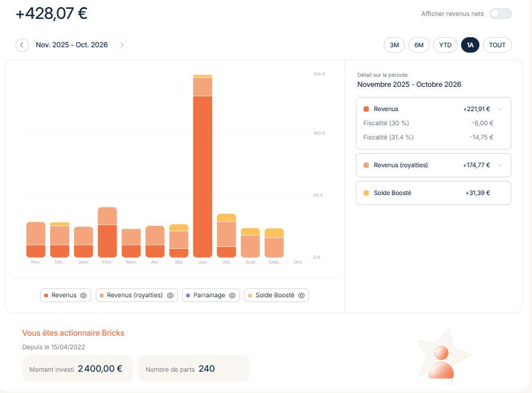
Task: Click the Août bar in chart
Action: (x=251, y=243)
